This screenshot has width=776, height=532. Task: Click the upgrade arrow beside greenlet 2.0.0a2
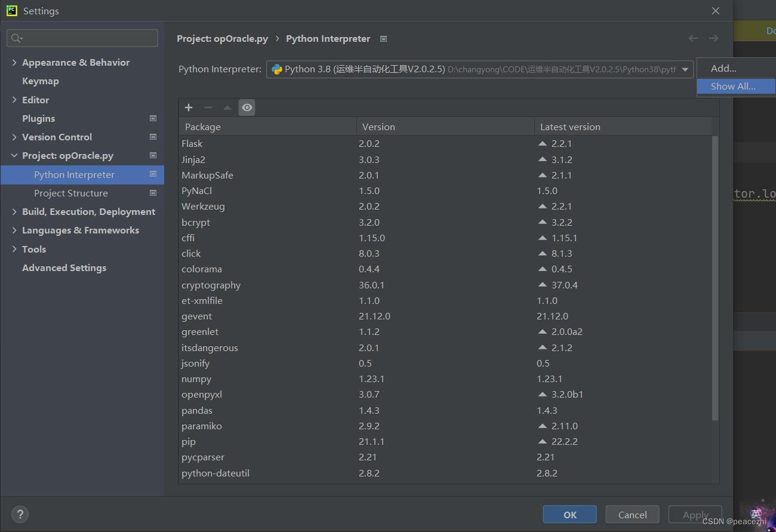coord(542,331)
